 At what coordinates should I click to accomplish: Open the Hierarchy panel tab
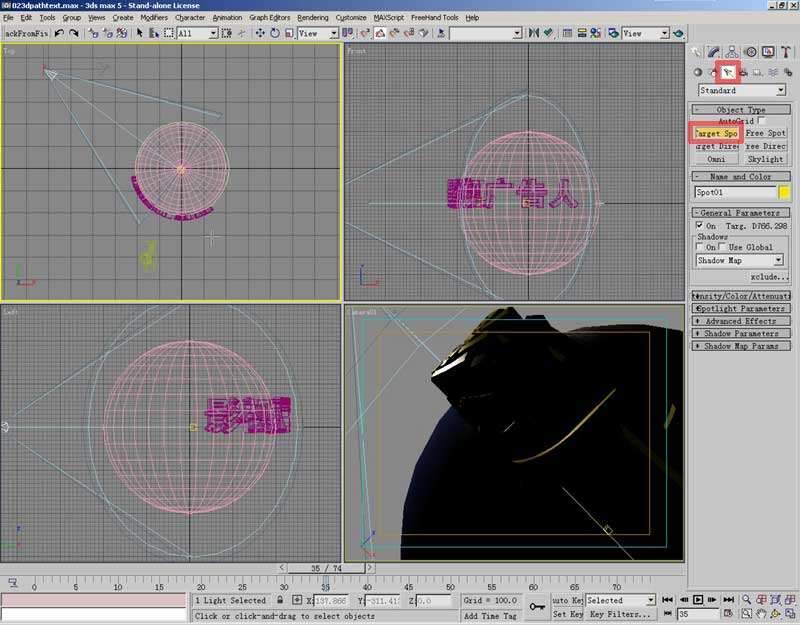(732, 52)
